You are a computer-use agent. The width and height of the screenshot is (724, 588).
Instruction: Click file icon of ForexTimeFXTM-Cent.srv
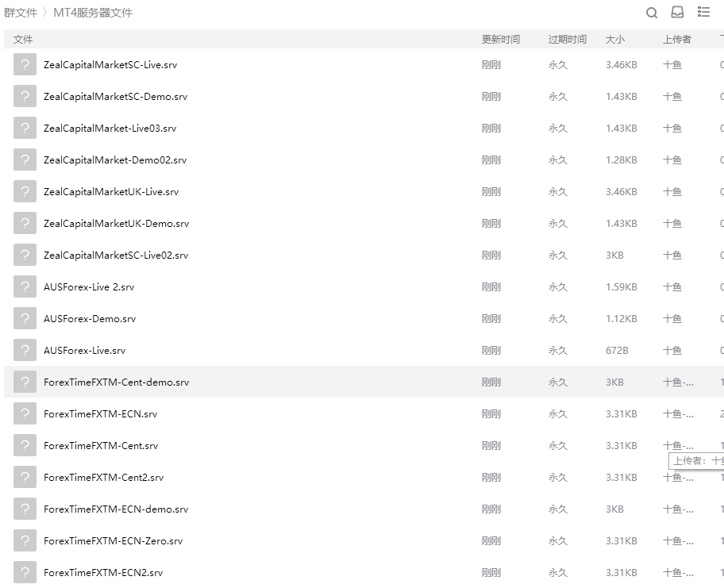click(25, 445)
